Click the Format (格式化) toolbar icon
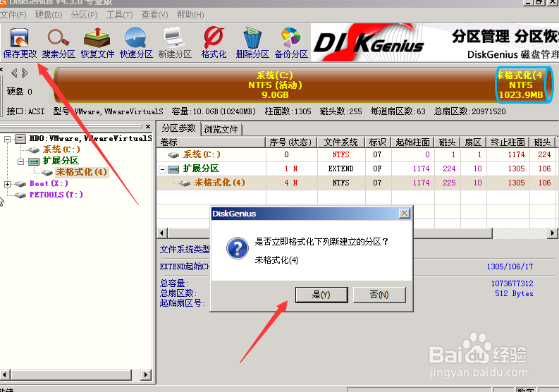 (214, 42)
